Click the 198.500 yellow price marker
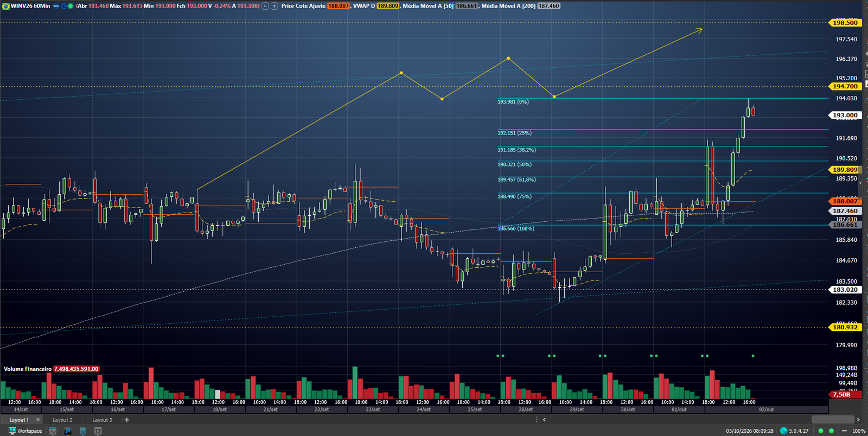 [845, 23]
